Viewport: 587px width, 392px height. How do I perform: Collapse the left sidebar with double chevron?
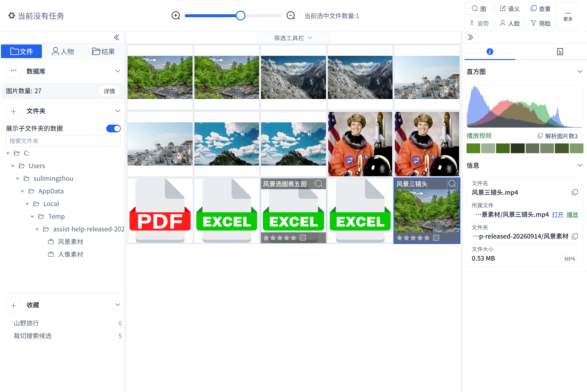pos(117,37)
